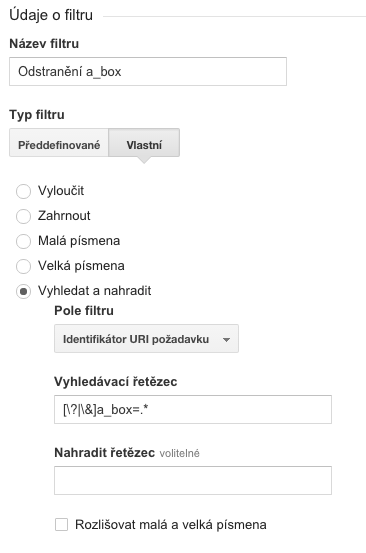Choose the Malá písmena option

click(23, 241)
